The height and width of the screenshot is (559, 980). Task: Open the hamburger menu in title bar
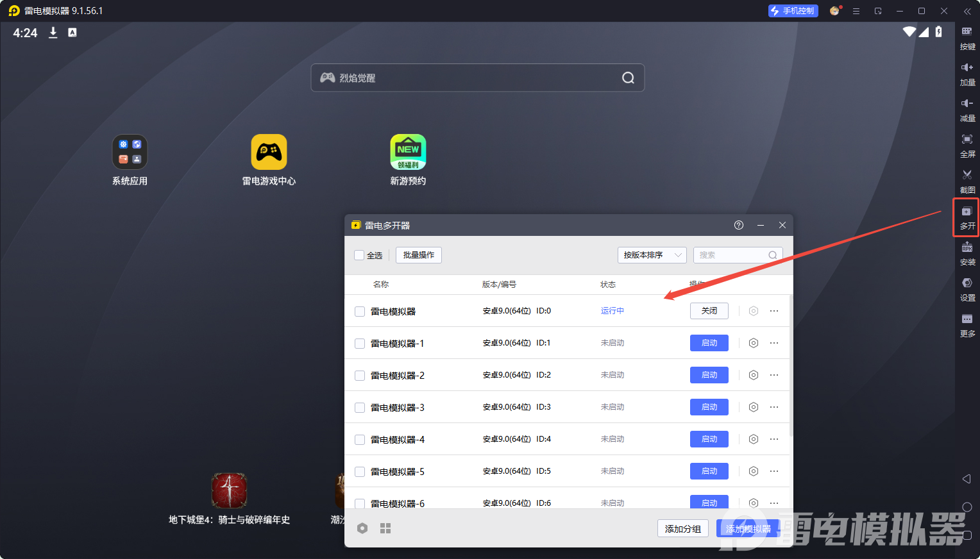(856, 11)
